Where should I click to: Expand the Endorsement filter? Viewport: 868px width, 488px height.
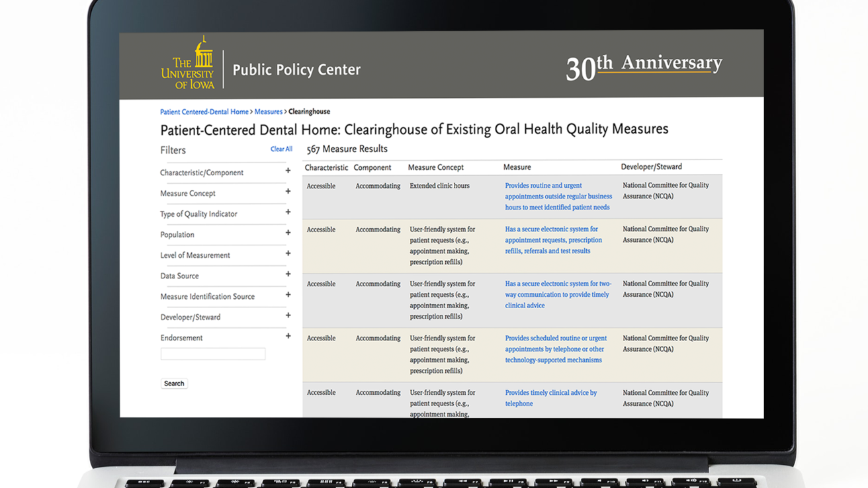point(288,335)
